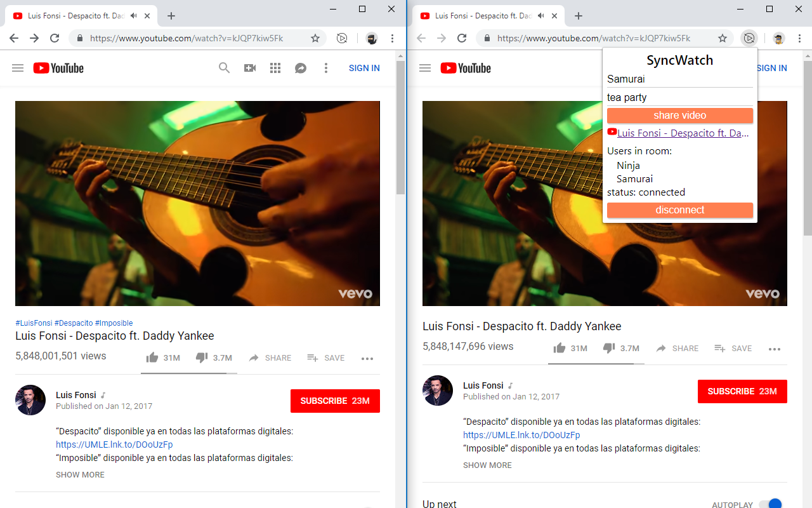812x508 pixels.
Task: Open YouTube search in left window
Action: point(224,68)
